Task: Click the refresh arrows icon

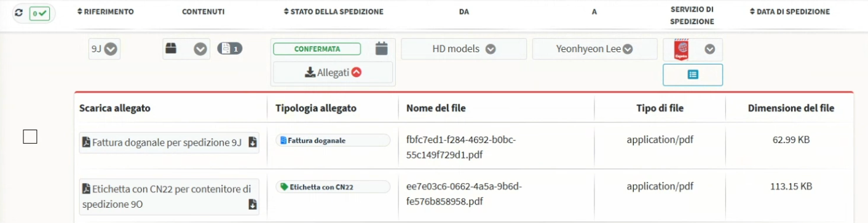Action: point(18,12)
